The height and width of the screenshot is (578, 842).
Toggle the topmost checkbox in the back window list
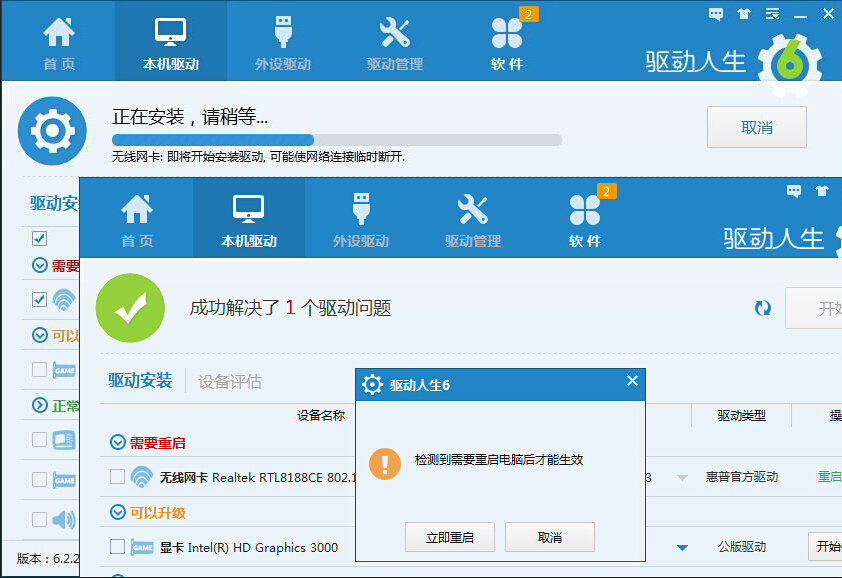tap(39, 238)
